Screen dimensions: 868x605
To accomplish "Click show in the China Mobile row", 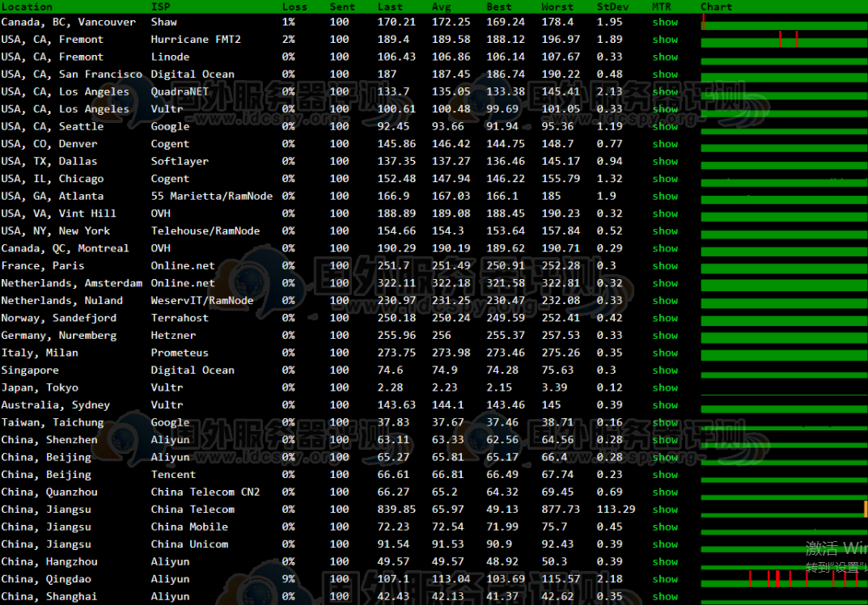I will tap(665, 527).
